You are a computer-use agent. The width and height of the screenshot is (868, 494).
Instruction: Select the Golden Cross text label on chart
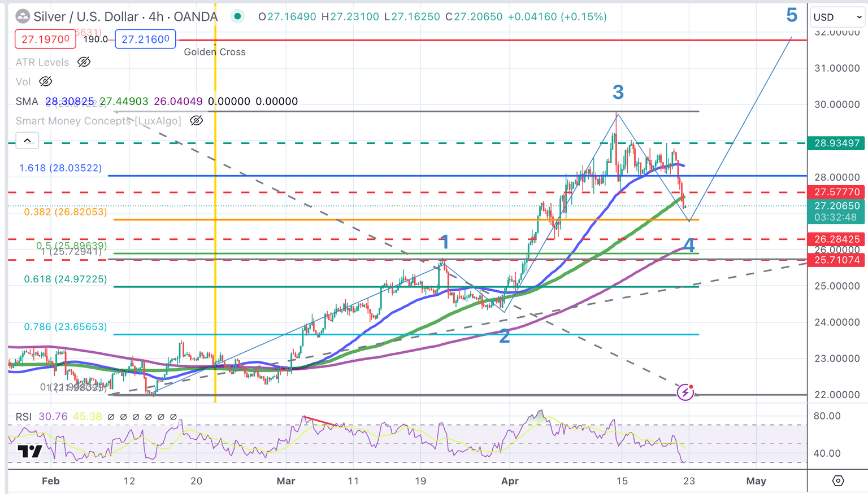coord(215,52)
